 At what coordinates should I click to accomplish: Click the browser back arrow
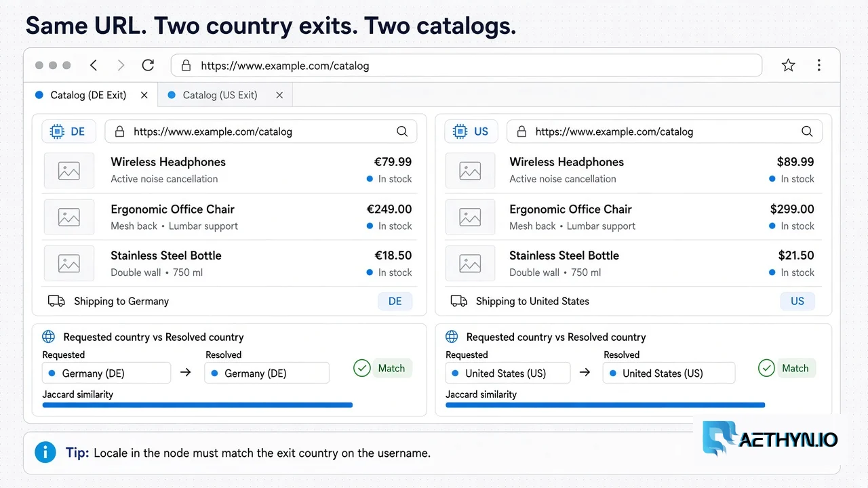(94, 65)
